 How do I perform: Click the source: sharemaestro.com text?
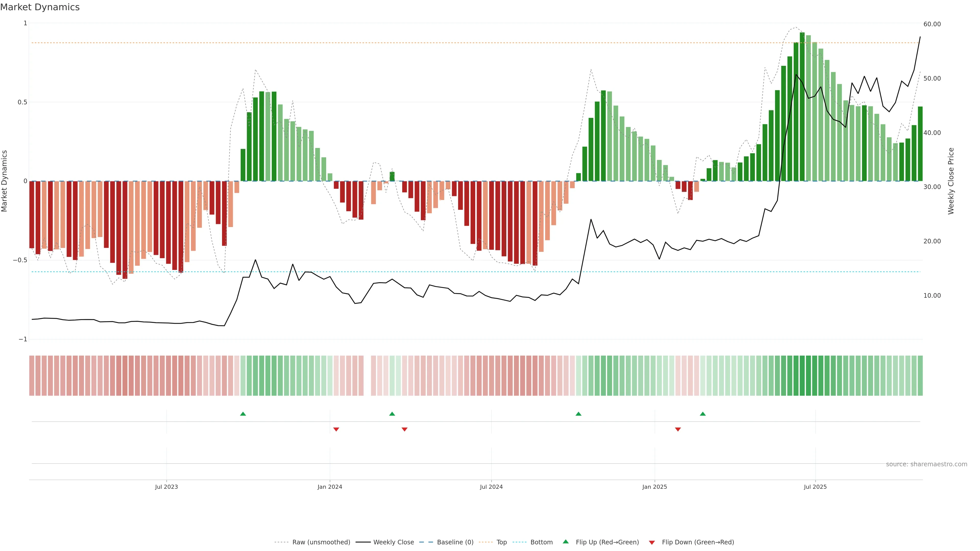coord(926,464)
